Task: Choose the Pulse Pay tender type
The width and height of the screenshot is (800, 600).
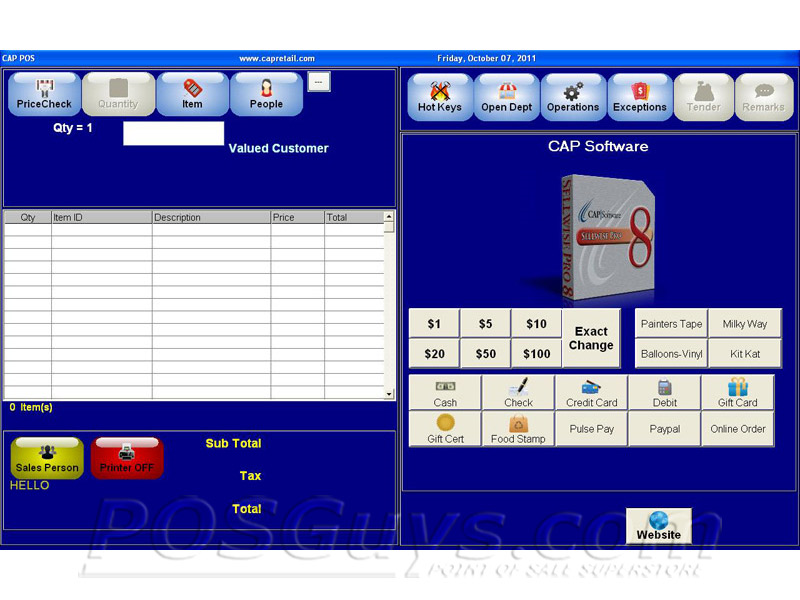Action: click(x=591, y=429)
